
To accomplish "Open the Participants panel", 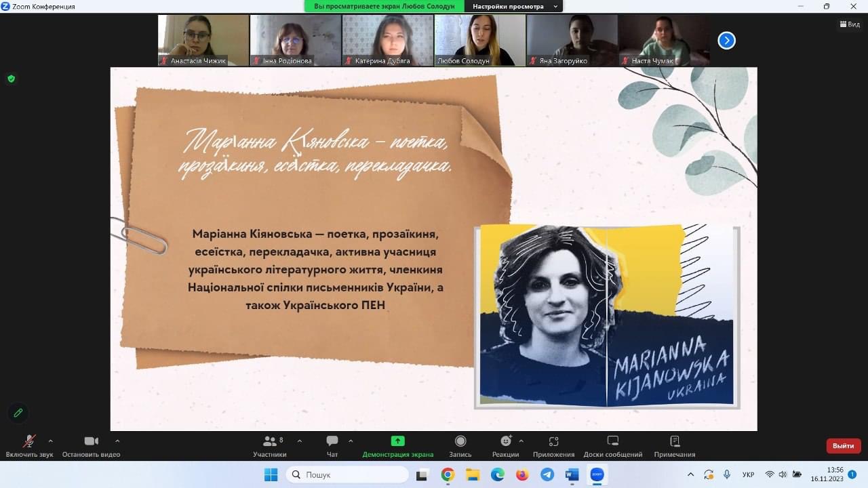I will [269, 446].
